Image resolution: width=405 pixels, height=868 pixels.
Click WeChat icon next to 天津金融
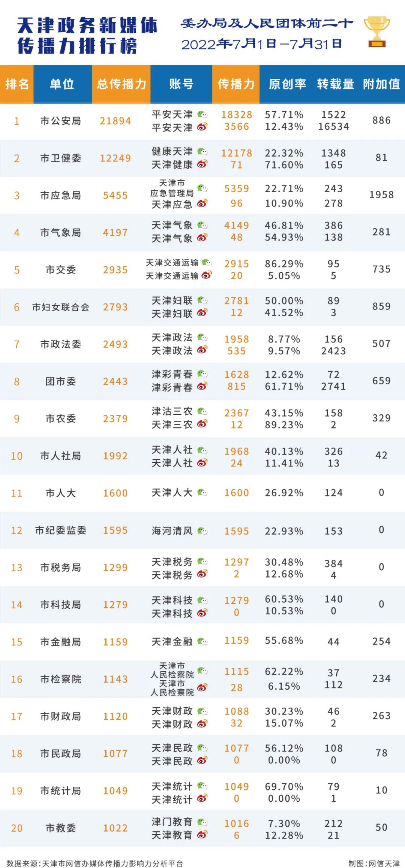point(202,641)
